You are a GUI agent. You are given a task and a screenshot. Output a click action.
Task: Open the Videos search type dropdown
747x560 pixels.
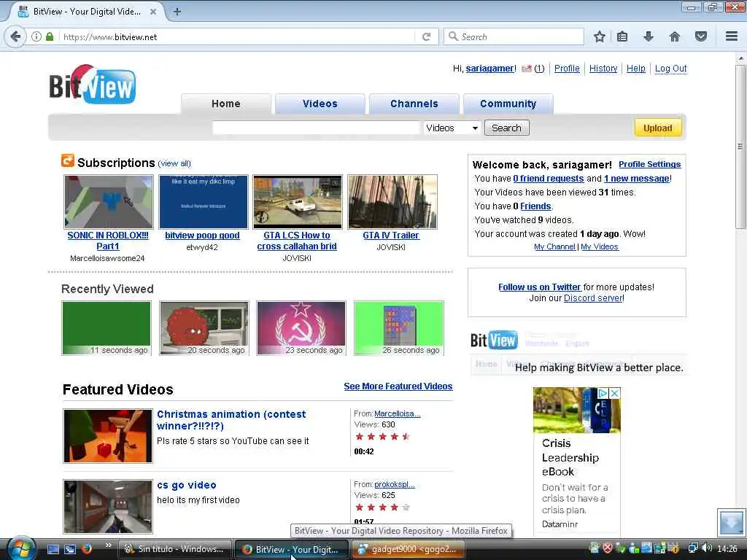click(452, 128)
